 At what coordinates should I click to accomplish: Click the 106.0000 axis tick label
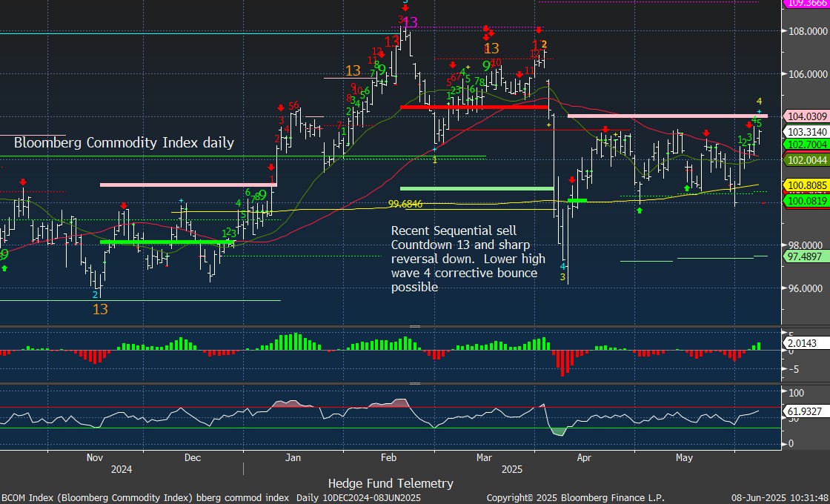click(x=809, y=74)
